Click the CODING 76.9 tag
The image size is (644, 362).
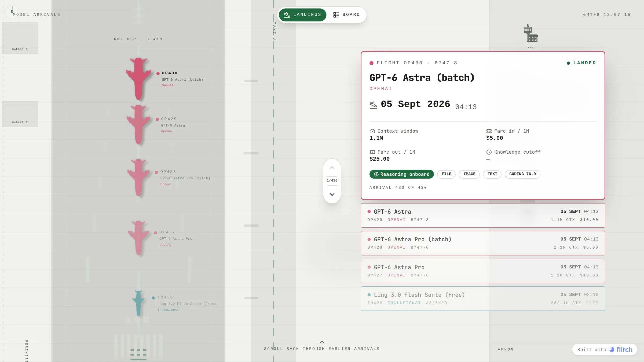tap(522, 174)
